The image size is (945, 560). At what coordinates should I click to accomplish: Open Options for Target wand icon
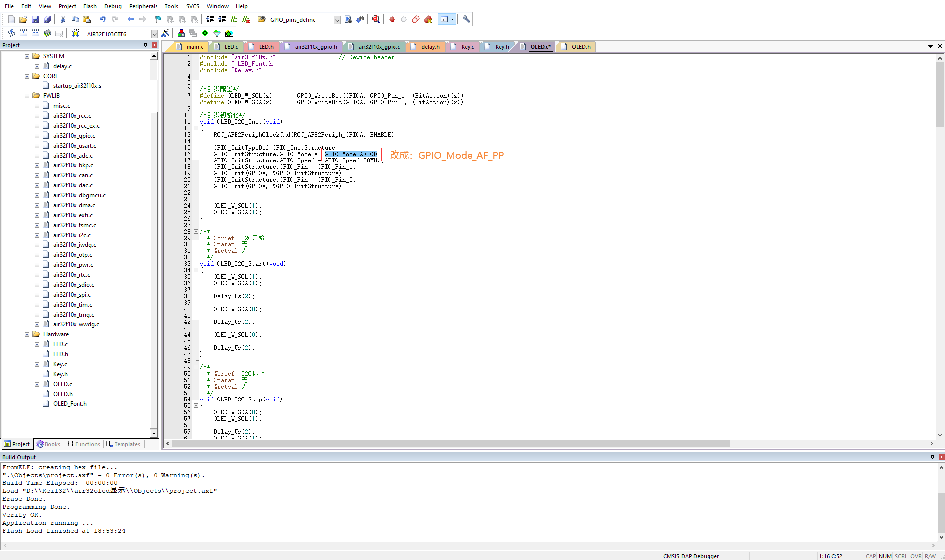click(165, 33)
